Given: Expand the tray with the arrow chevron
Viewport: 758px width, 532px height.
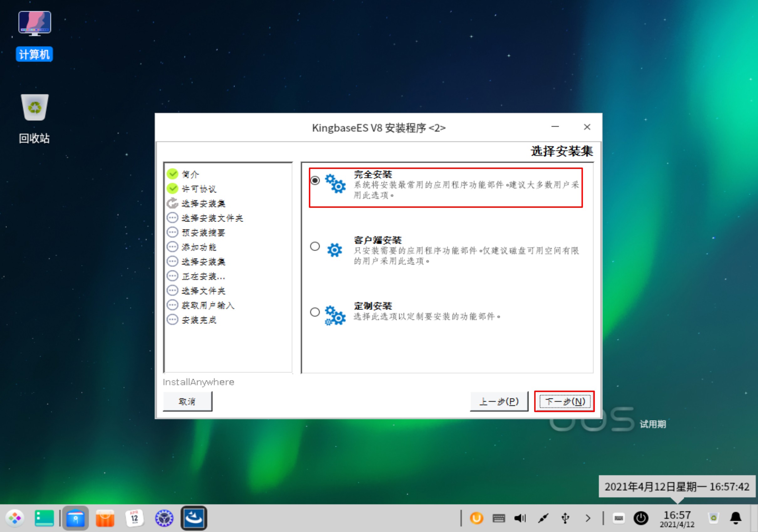Looking at the screenshot, I should point(588,518).
